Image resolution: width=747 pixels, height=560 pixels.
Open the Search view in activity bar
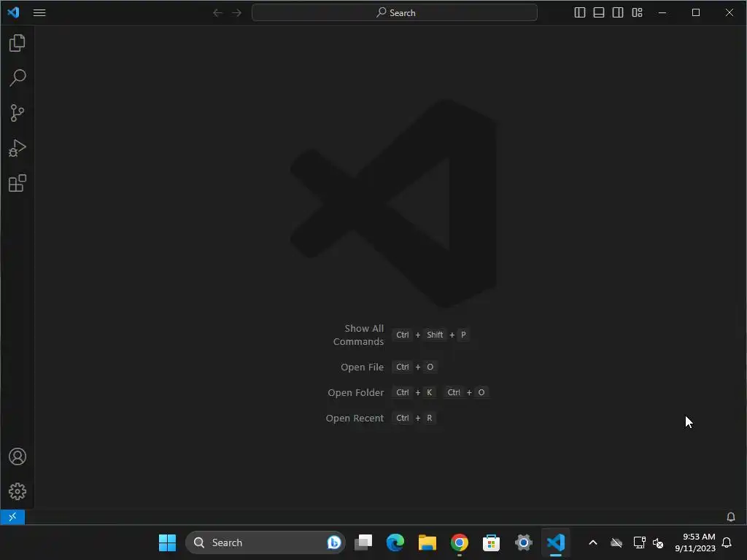point(18,77)
